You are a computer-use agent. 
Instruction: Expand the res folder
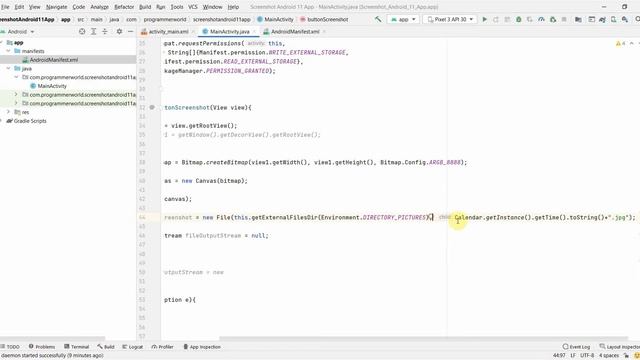pyautogui.click(x=9, y=112)
